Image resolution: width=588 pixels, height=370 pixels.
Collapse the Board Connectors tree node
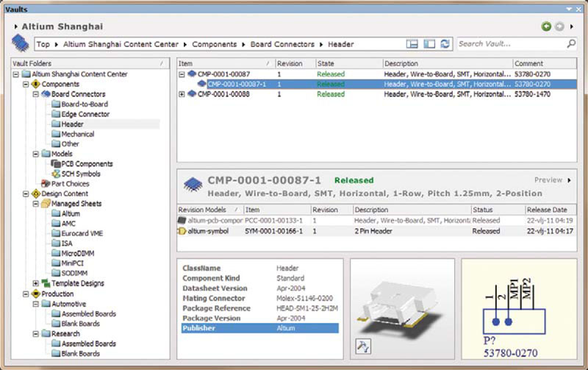tap(35, 94)
